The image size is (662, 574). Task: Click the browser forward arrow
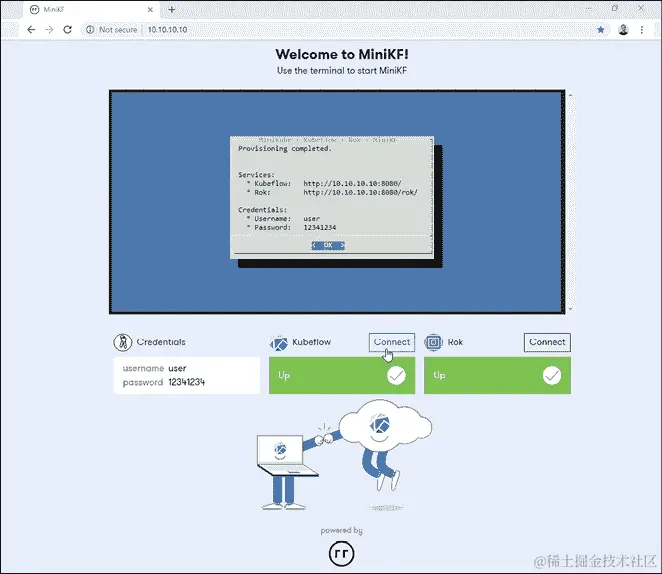coord(49,30)
